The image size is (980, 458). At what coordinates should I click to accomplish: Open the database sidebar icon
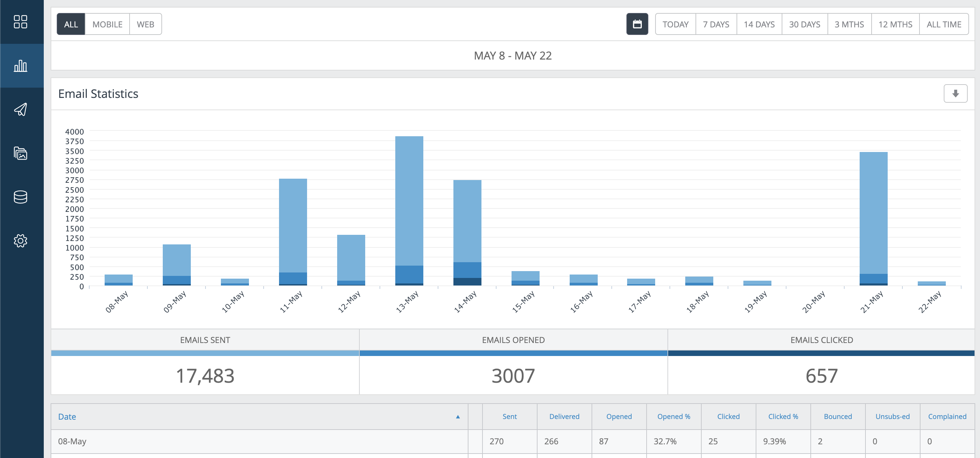pyautogui.click(x=21, y=197)
